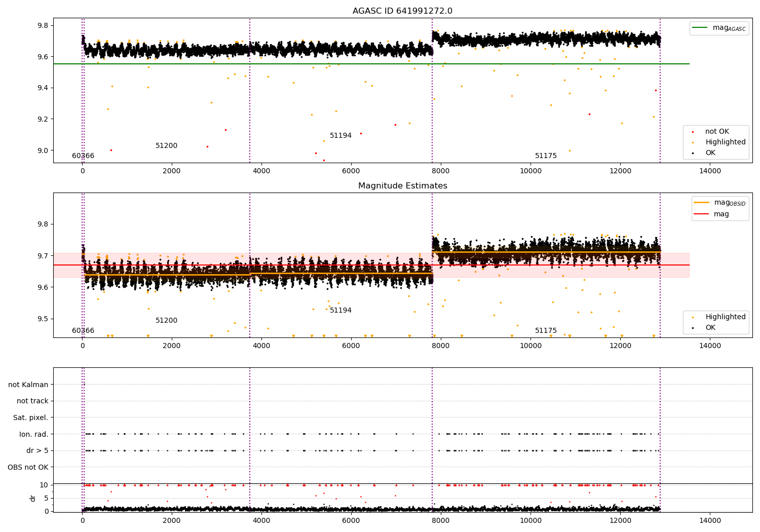Click the green line sample beside mag AGASC
The width and height of the screenshot is (760, 532).
pyautogui.click(x=700, y=28)
